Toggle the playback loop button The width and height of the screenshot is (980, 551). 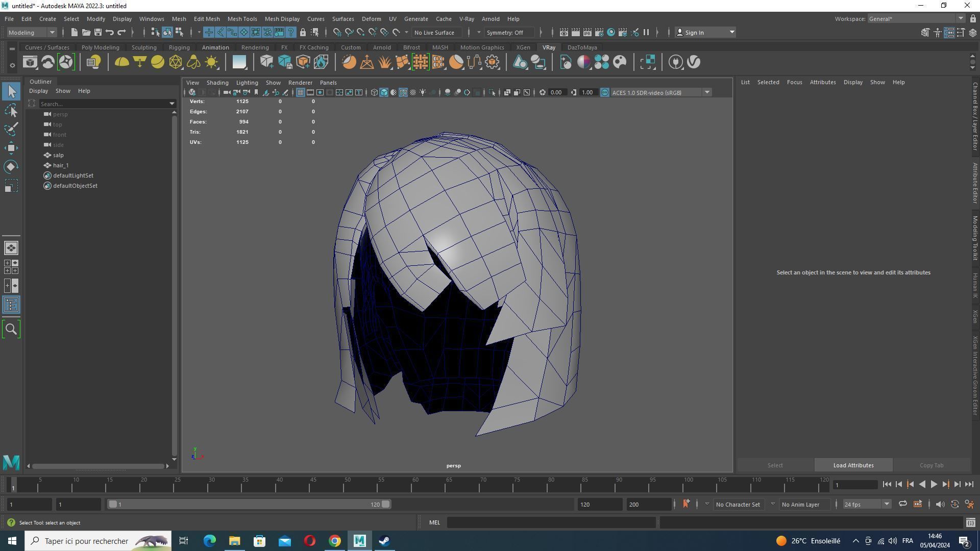coord(902,505)
